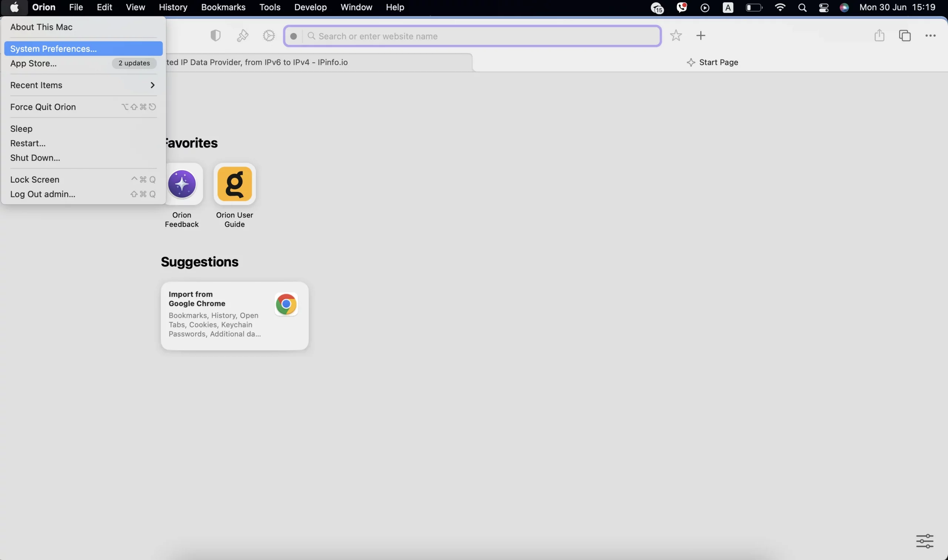Screen dimensions: 948x560
Task: Choose Lock Screen menu entry
Action: click(x=83, y=180)
